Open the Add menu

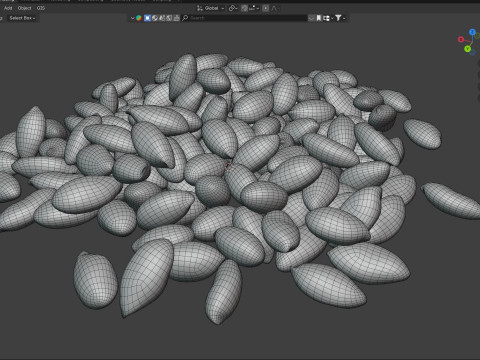[x=8, y=8]
